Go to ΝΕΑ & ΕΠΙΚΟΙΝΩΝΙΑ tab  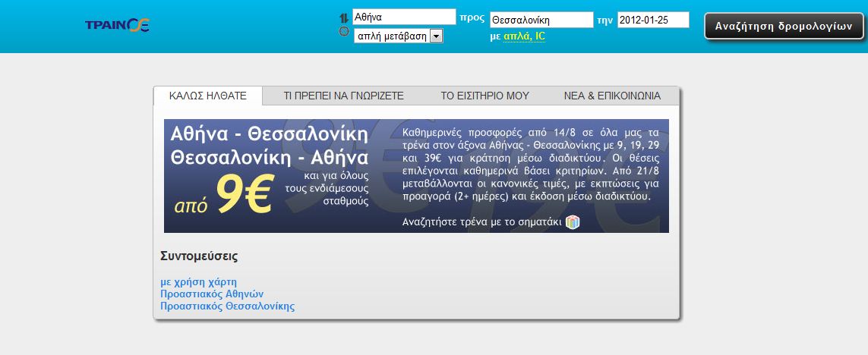point(612,96)
